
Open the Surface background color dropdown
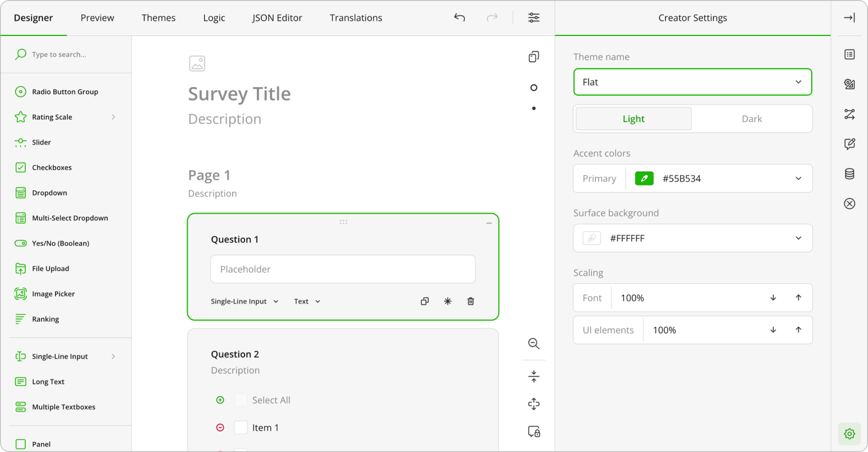point(798,238)
